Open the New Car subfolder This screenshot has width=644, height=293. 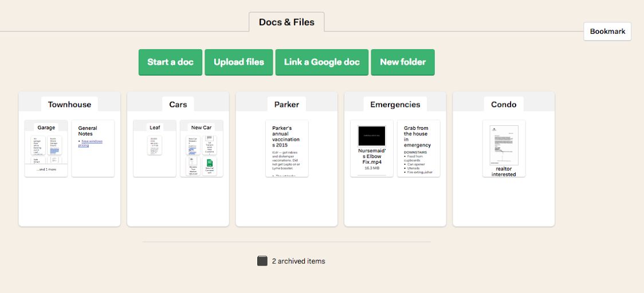pos(201,128)
